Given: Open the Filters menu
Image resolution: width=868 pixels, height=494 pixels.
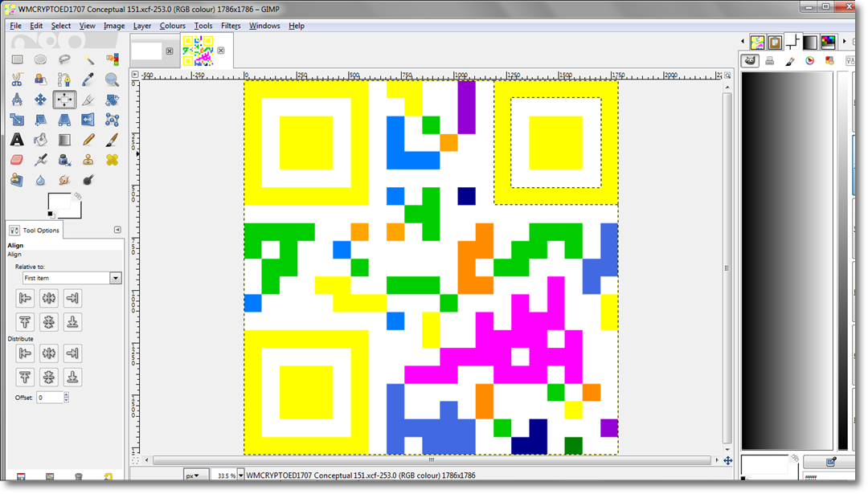Looking at the screenshot, I should pos(231,26).
